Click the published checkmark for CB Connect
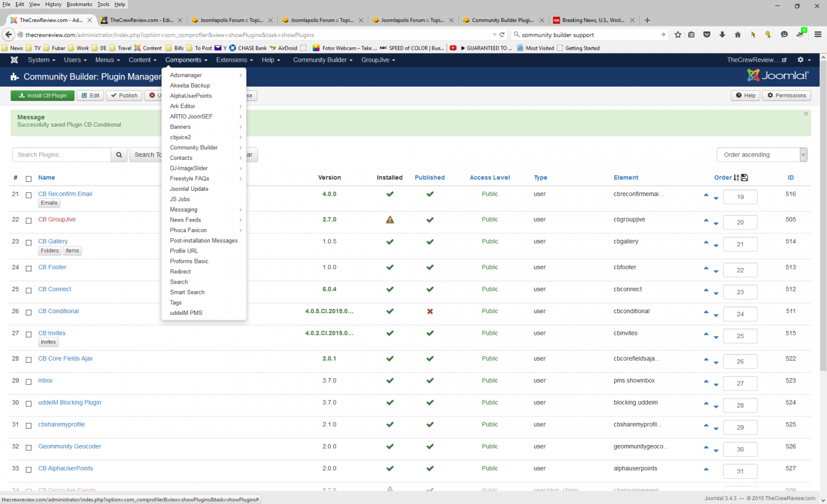This screenshot has width=827, height=504. click(430, 289)
